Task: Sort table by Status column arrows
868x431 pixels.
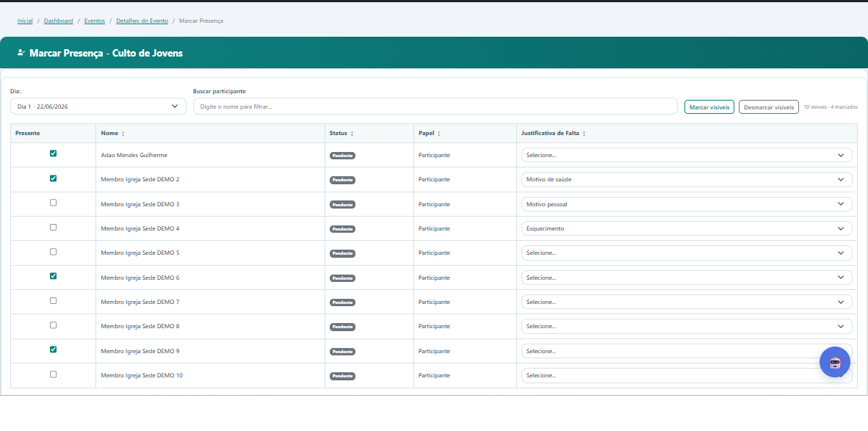Action: tap(352, 134)
